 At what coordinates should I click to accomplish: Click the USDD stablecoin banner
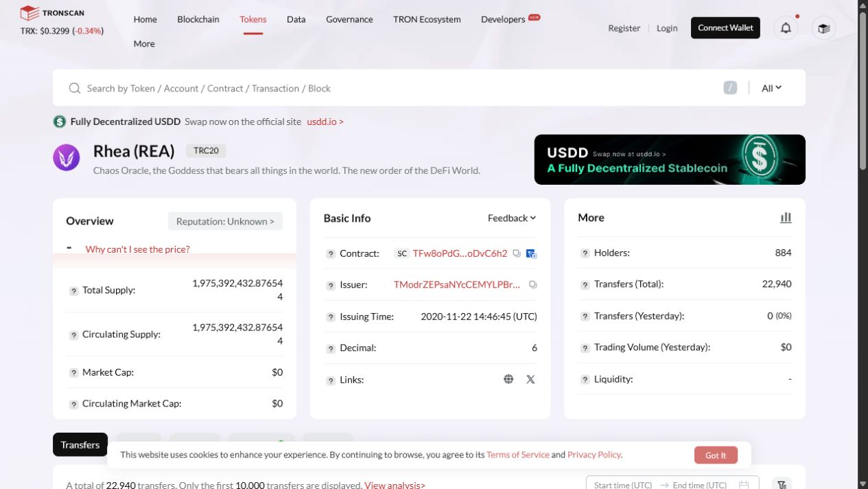[670, 159]
